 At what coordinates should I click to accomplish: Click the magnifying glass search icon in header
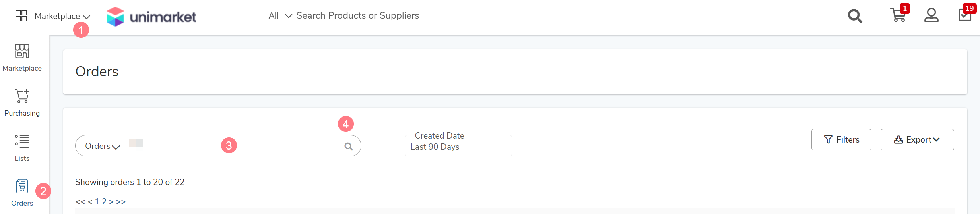point(855,16)
